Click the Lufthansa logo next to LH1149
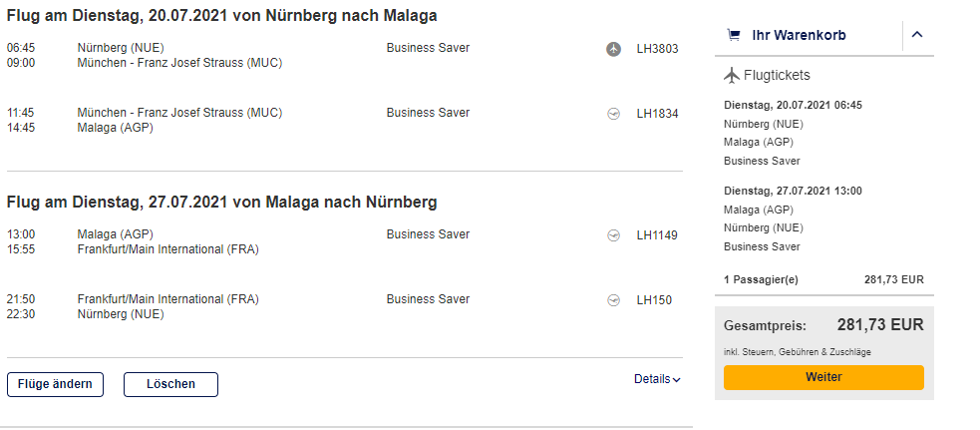The height and width of the screenshot is (430, 980). click(614, 235)
